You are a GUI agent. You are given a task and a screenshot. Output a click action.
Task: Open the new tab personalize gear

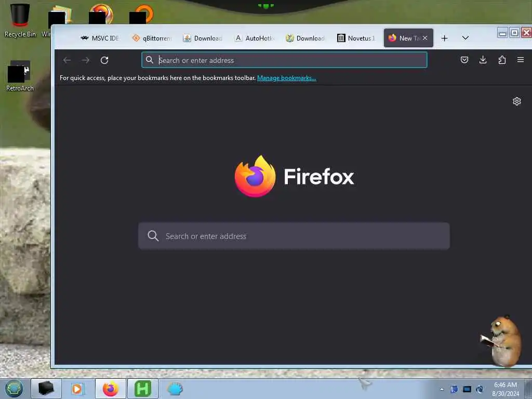517,101
